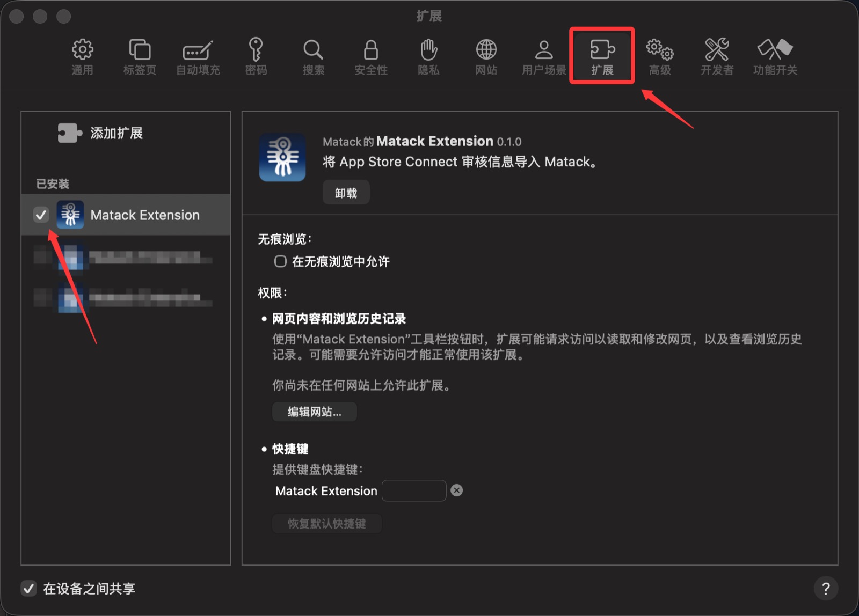The image size is (859, 616).
Task: Open the 隐私 (Privacy) hand tab
Action: (428, 56)
